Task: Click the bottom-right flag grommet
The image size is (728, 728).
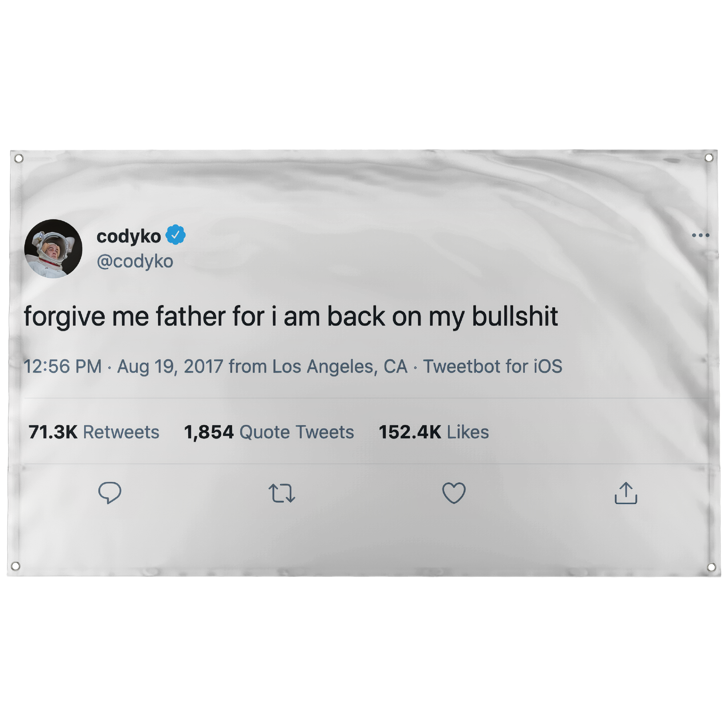Action: [711, 567]
